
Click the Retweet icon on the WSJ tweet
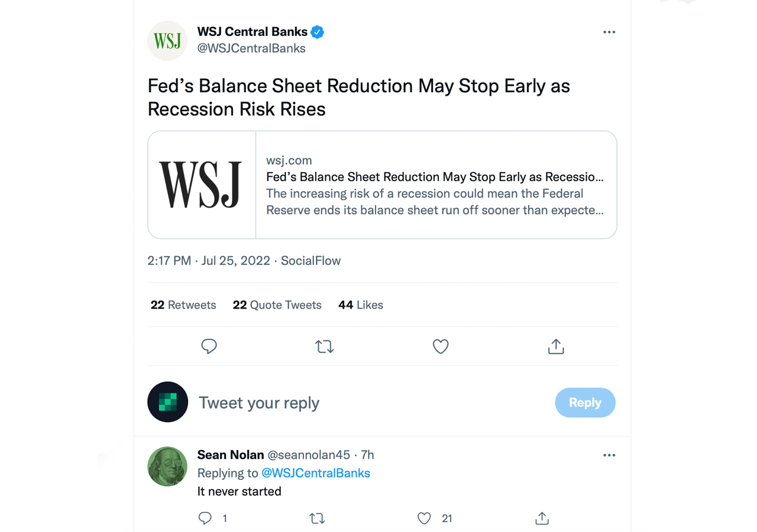tap(324, 346)
